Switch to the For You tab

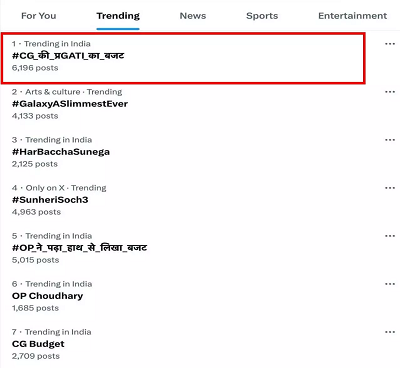(39, 16)
